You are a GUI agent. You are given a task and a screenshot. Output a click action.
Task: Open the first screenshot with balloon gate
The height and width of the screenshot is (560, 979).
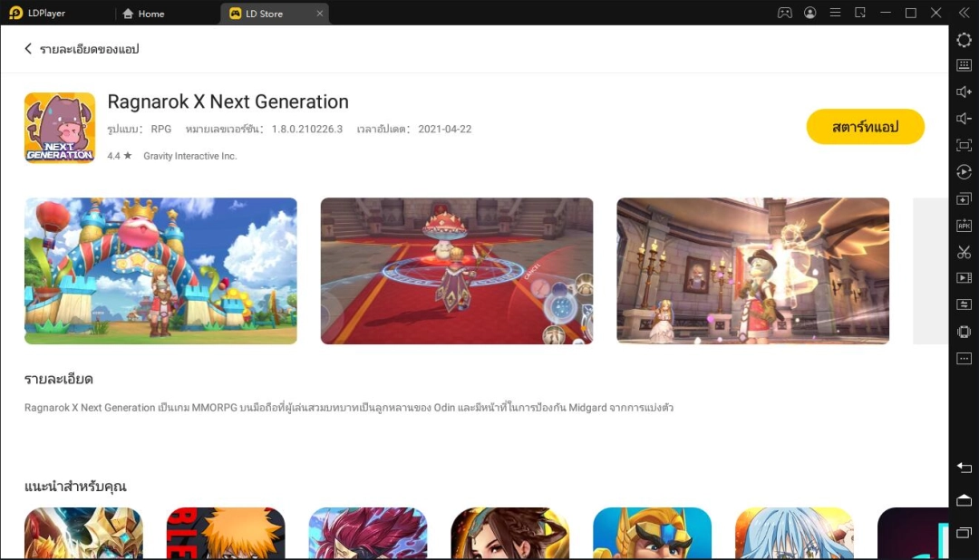click(161, 271)
